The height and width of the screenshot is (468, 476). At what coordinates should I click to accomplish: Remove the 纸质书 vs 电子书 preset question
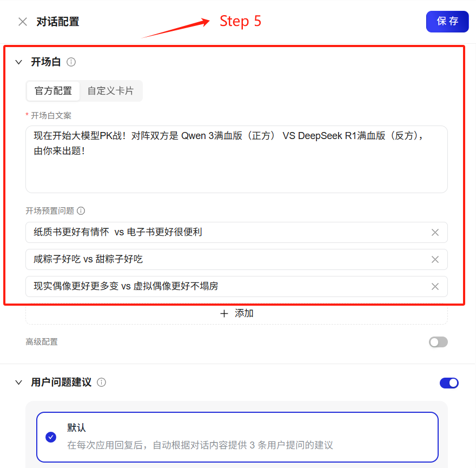435,232
